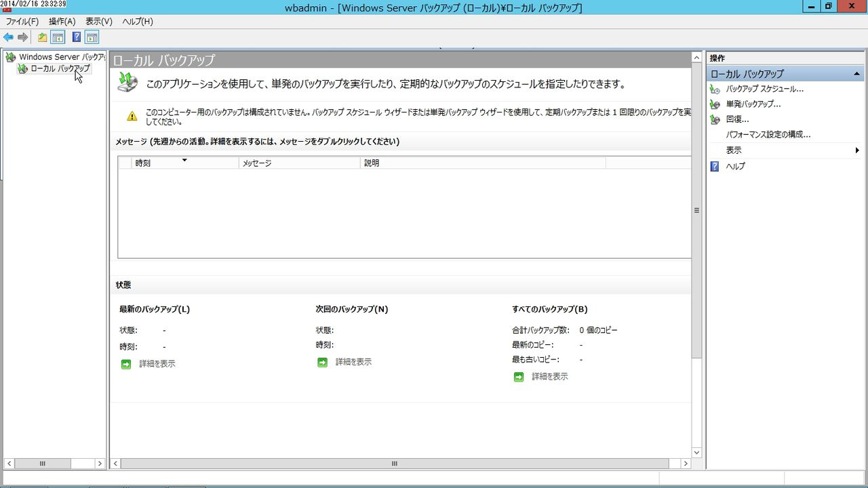Click 詳細を表示 under すべてのバックアップ
868x488 pixels.
[550, 377]
